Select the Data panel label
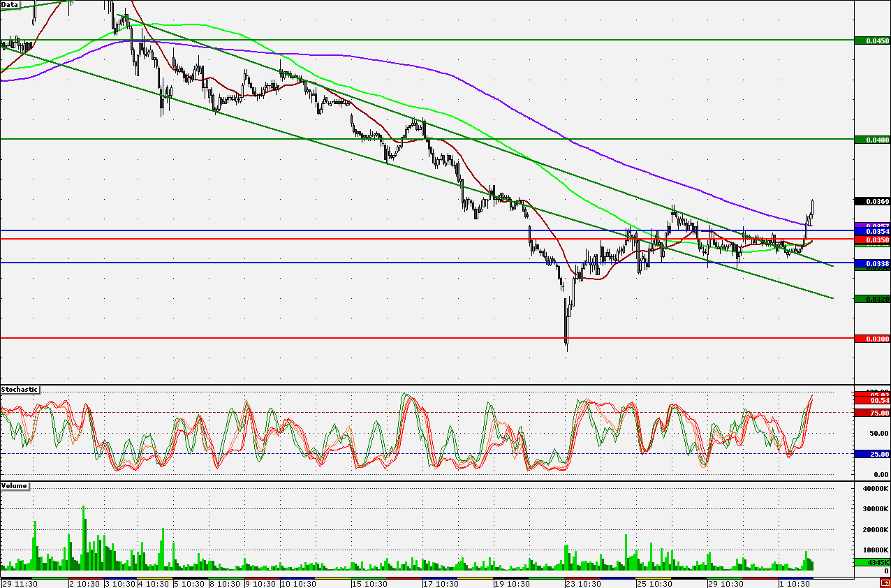The width and height of the screenshot is (891, 588). 10,4
